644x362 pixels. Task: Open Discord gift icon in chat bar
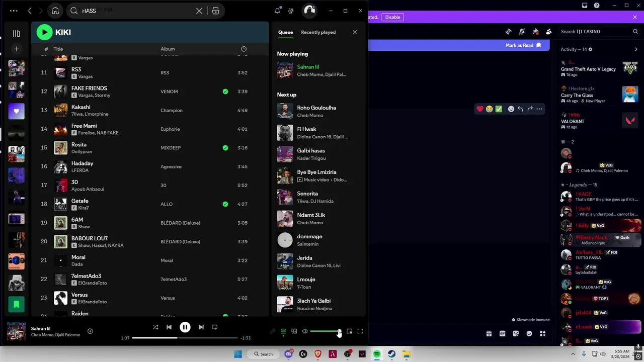tap(489, 333)
